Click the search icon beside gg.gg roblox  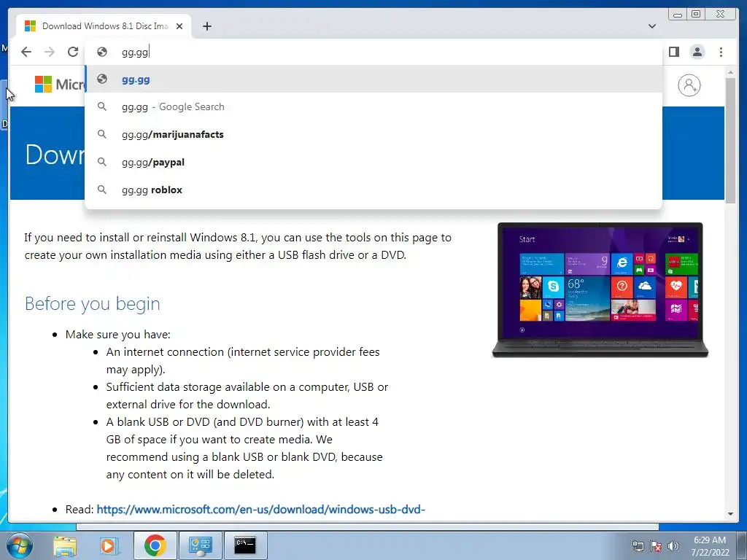102,190
